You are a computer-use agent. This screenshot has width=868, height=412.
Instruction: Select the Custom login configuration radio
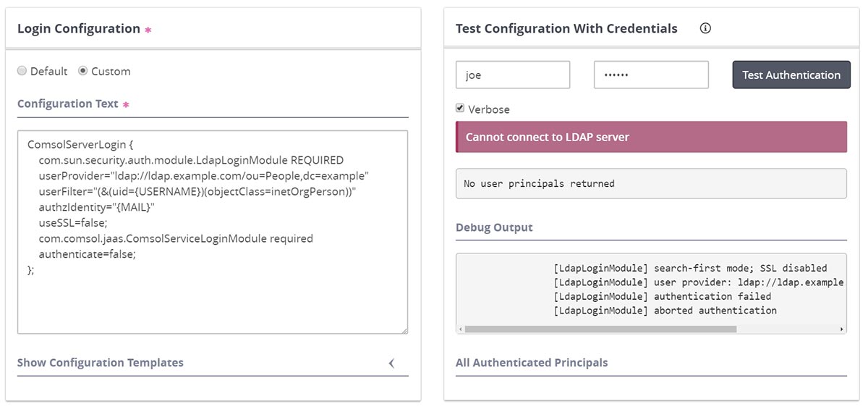click(83, 71)
